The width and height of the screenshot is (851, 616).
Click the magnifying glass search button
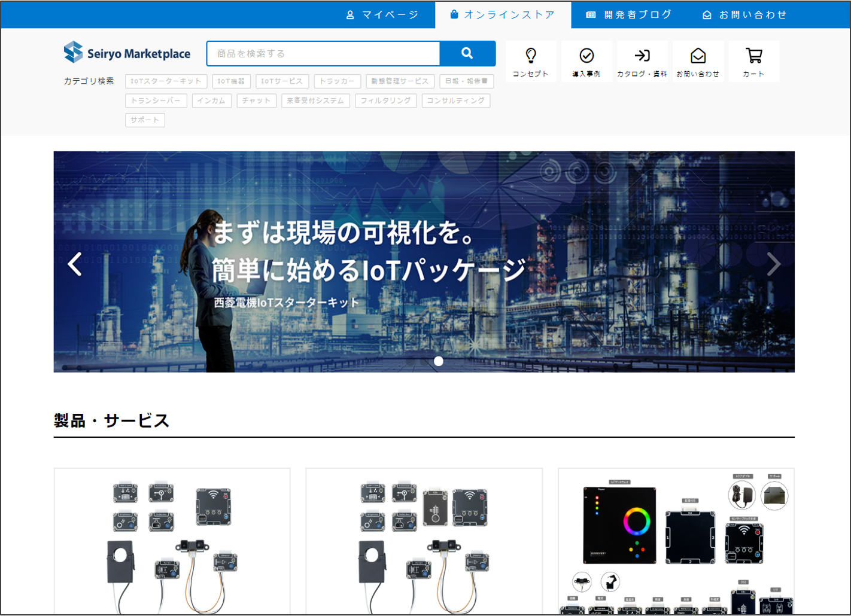coord(467,54)
